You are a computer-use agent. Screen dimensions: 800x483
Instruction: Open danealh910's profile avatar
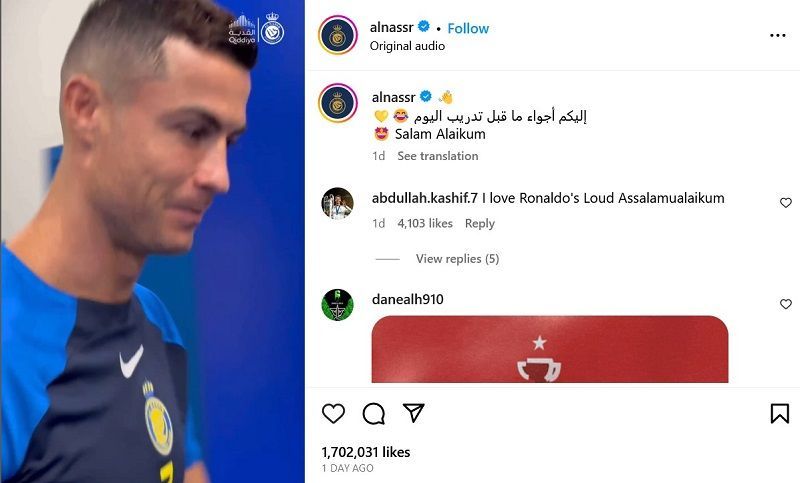(x=338, y=304)
